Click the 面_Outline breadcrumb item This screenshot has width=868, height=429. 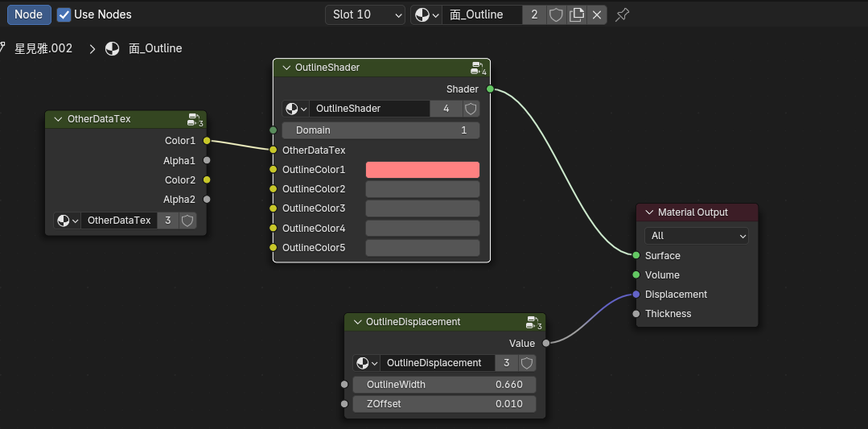click(154, 48)
